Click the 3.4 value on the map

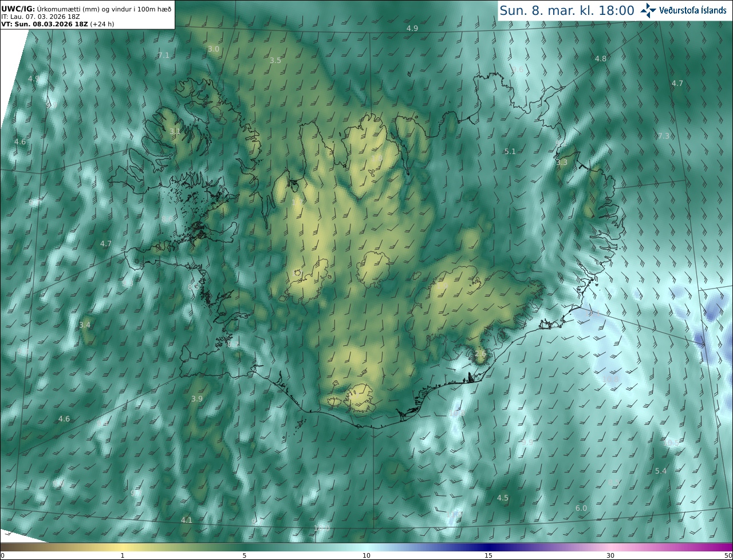[x=85, y=325]
